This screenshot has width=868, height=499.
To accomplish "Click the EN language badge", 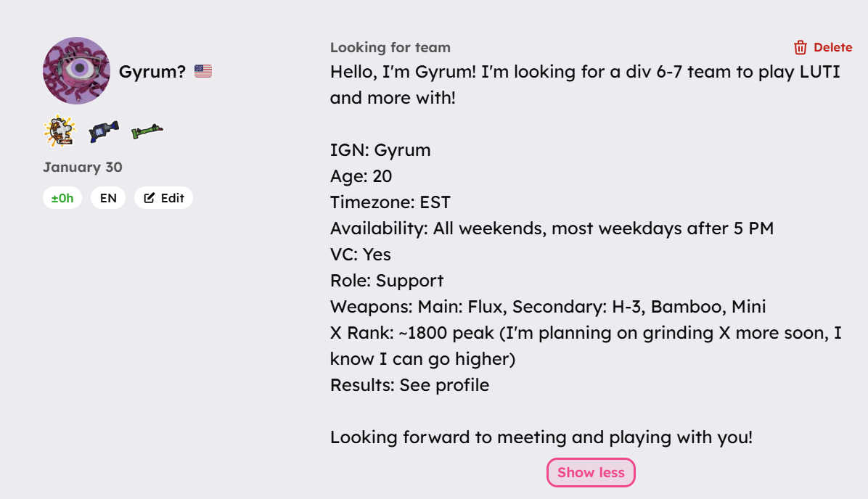I will 108,198.
